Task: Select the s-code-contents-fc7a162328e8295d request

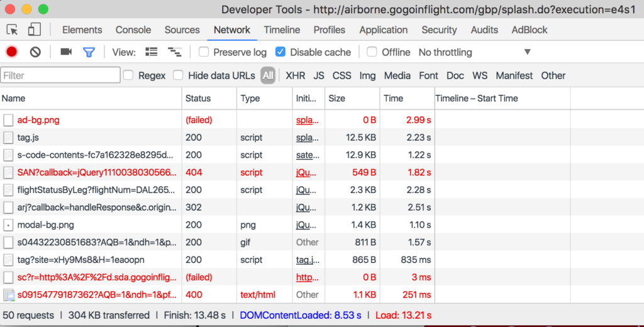Action: [96, 155]
